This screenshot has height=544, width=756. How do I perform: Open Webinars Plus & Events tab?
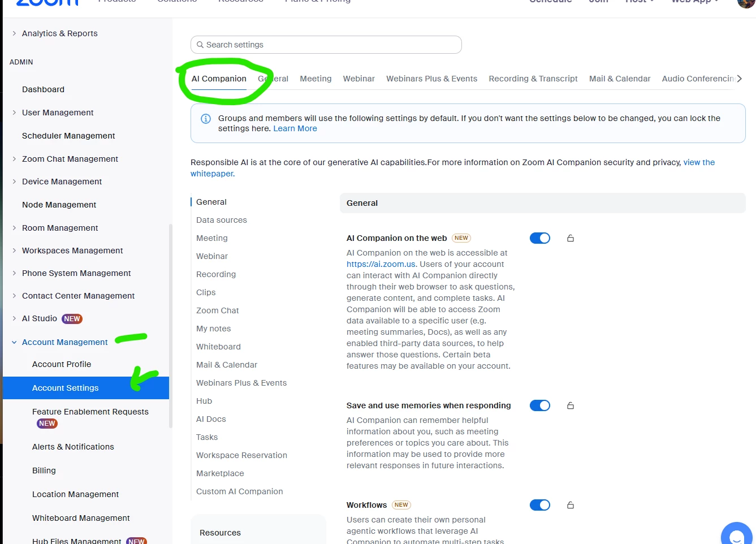coord(431,79)
